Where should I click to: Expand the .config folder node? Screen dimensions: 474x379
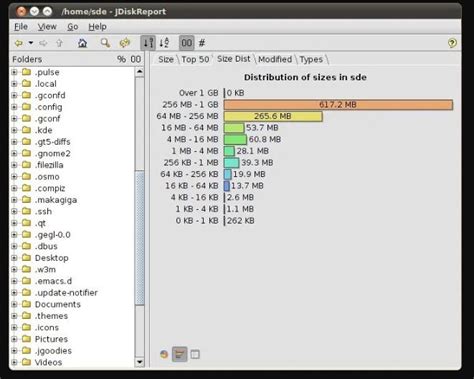click(x=14, y=107)
